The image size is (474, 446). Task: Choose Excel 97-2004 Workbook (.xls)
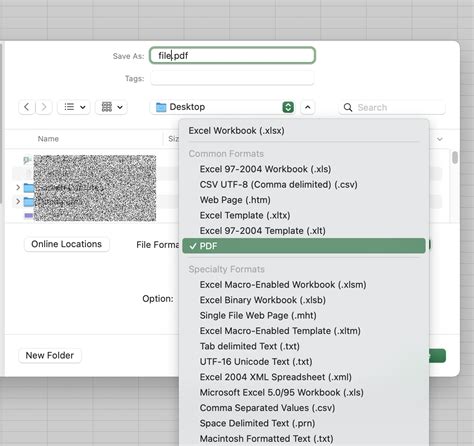[304, 169]
